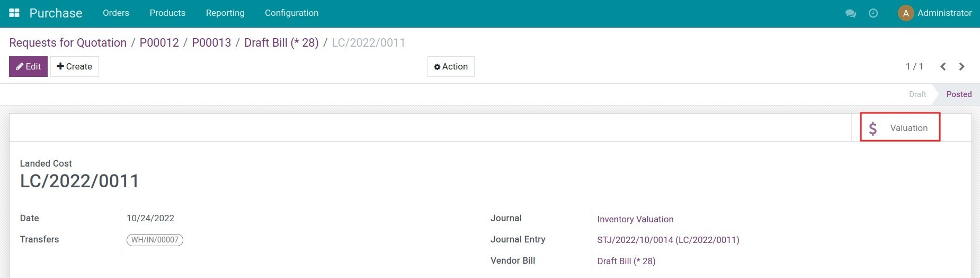This screenshot has width=980, height=278.
Task: Create a new landed cost
Action: pos(74,66)
